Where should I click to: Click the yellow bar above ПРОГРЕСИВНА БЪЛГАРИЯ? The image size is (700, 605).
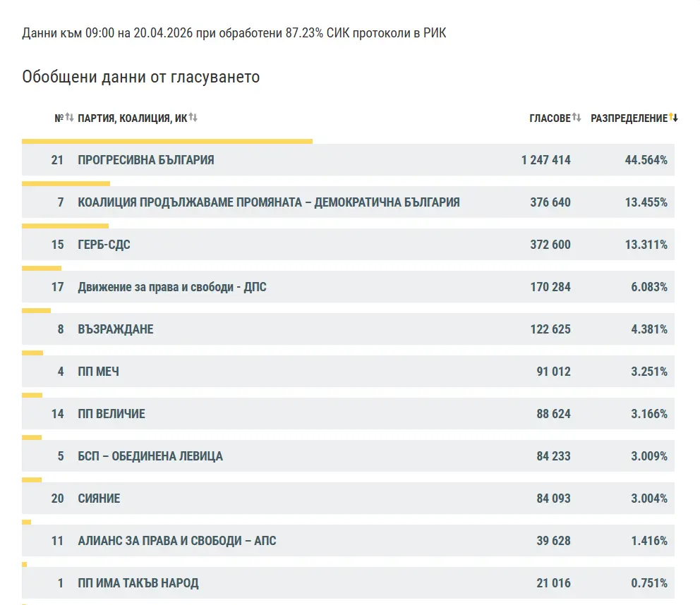(167, 141)
